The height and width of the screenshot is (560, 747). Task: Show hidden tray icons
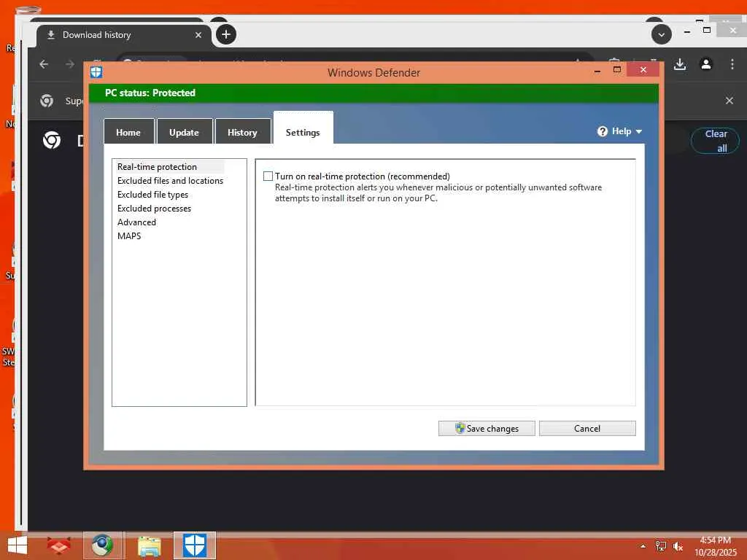point(643,546)
